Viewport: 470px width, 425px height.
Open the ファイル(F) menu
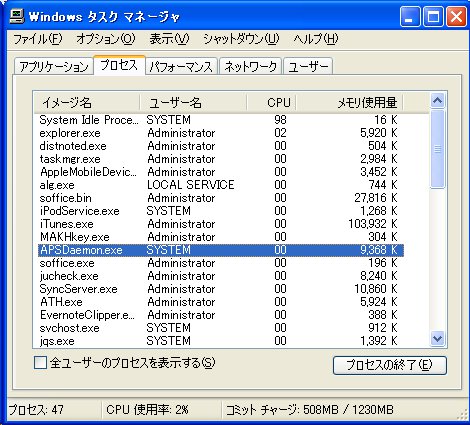click(x=37, y=39)
